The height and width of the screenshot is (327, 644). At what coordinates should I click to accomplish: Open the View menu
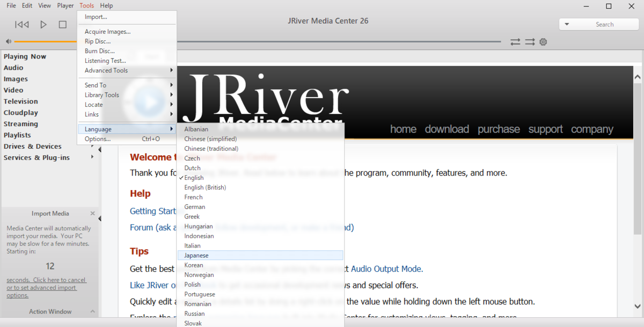tap(45, 5)
